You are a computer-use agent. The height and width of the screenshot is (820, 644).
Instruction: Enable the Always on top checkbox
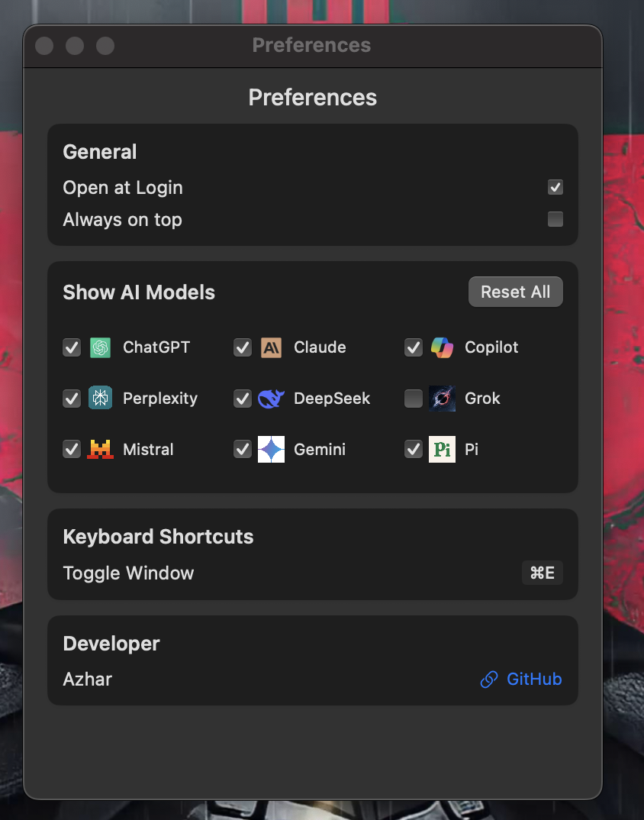[x=555, y=219]
